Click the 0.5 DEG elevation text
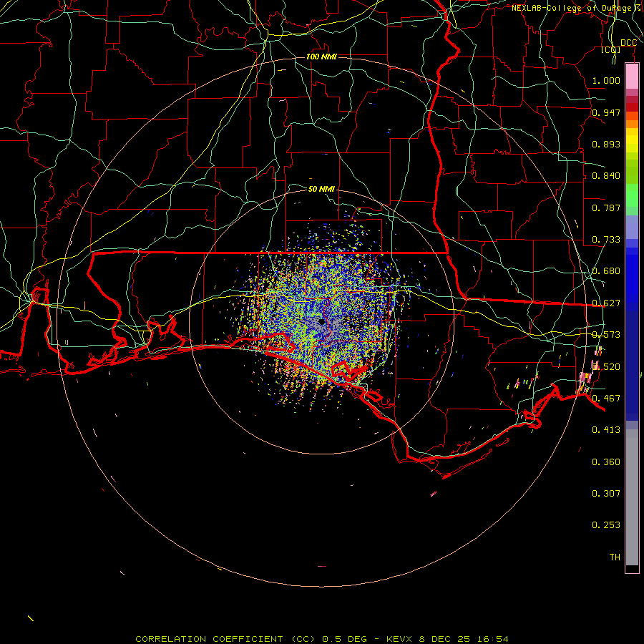Screen dimensions: 644x644 click(344, 639)
